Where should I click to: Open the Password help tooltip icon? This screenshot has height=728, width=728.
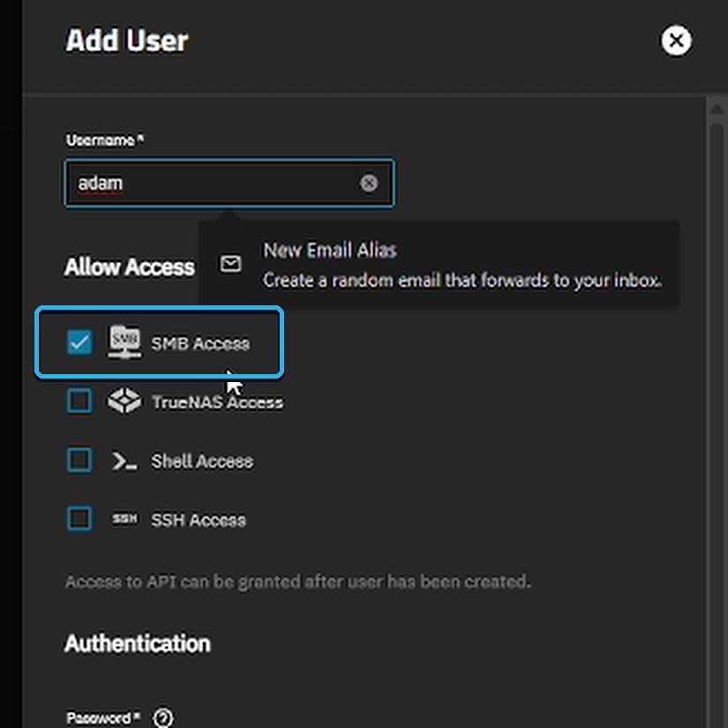[x=163, y=717]
